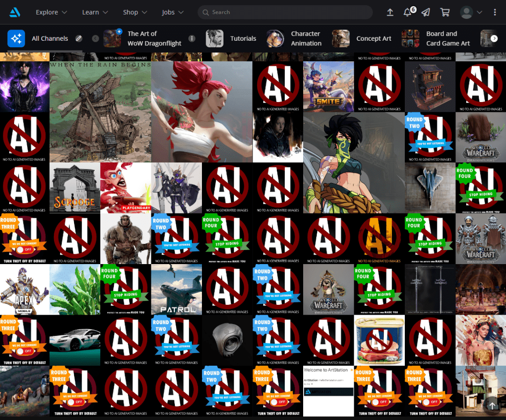Open the upload artwork icon

click(390, 12)
